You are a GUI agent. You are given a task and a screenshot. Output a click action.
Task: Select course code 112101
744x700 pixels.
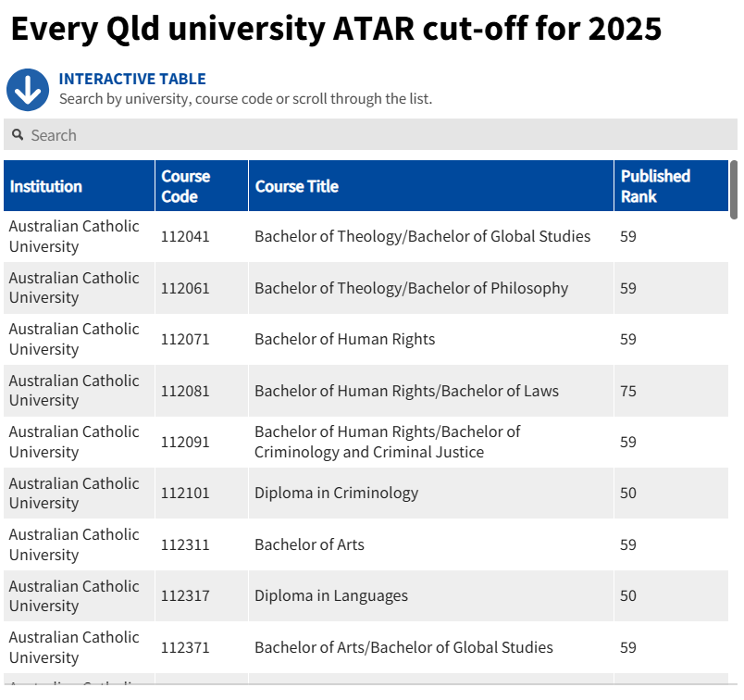(x=185, y=493)
